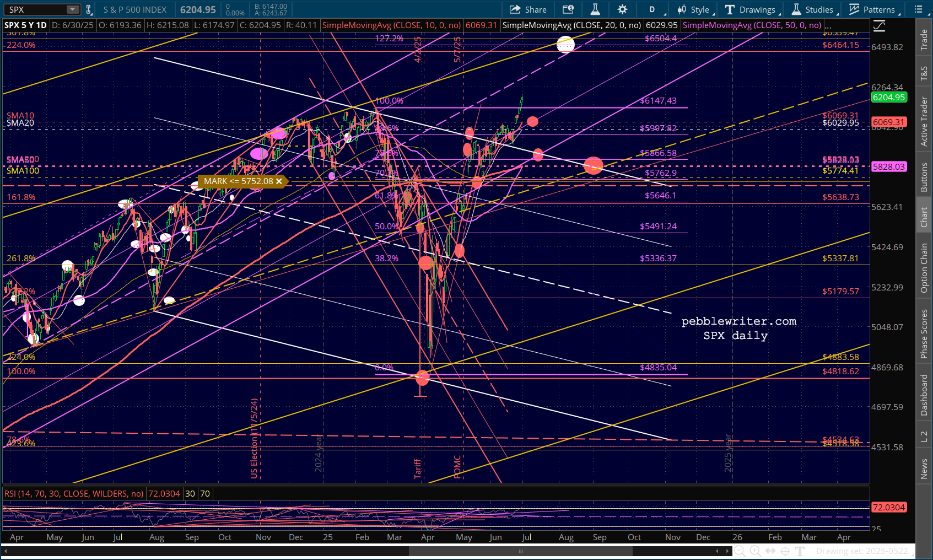Open the SPX symbol dropdown
This screenshot has height=560, width=933.
[x=73, y=9]
